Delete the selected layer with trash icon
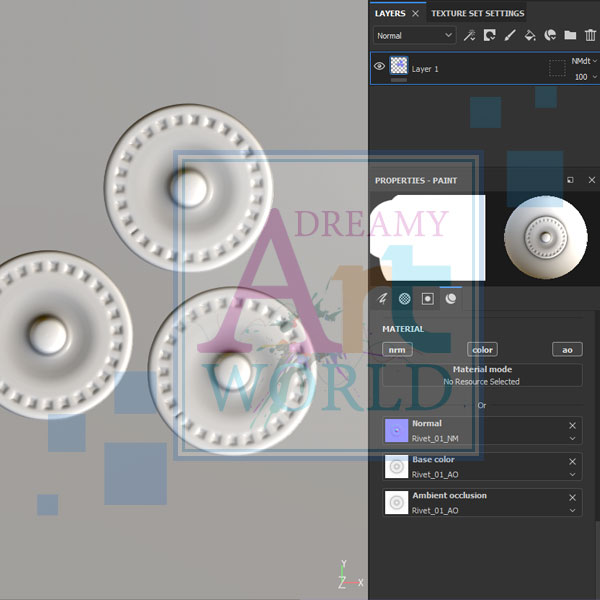The image size is (600, 600). 590,35
